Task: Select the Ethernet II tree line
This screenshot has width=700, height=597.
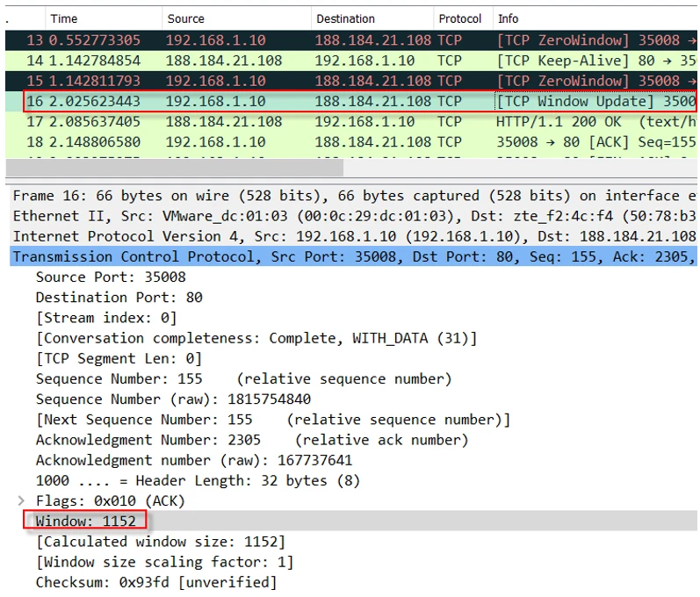Action: click(351, 216)
